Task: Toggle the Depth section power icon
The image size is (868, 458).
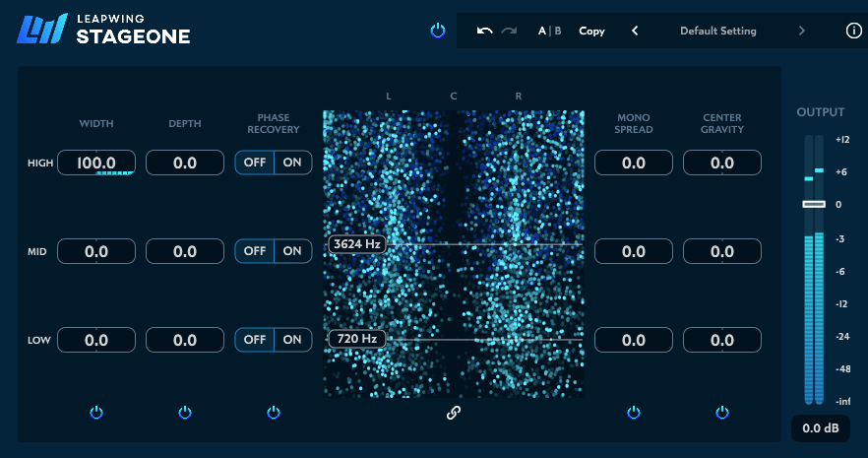Action: pyautogui.click(x=185, y=412)
